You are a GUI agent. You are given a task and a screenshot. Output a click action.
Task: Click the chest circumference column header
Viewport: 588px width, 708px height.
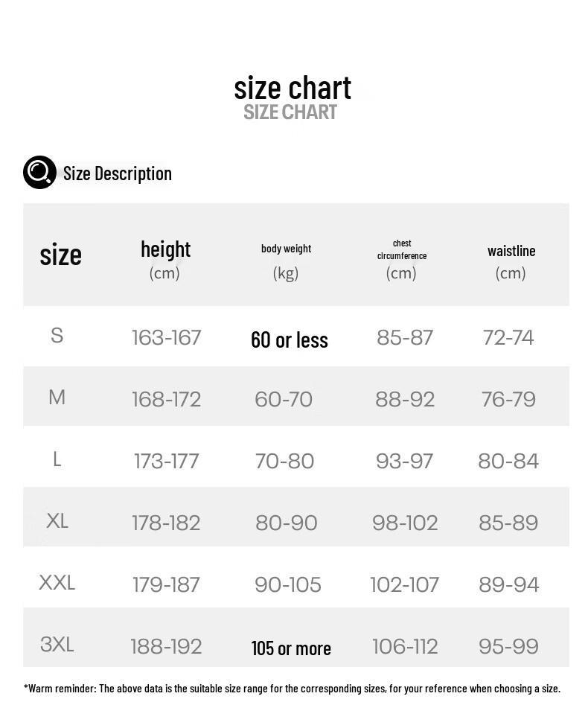pyautogui.click(x=402, y=249)
